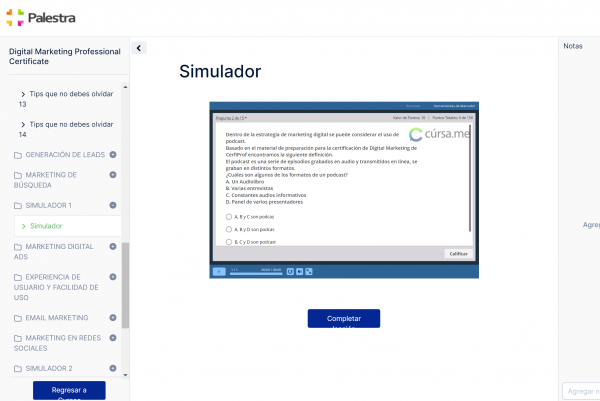
Task: Click folder icon beside Simulador 2
Action: point(17,368)
